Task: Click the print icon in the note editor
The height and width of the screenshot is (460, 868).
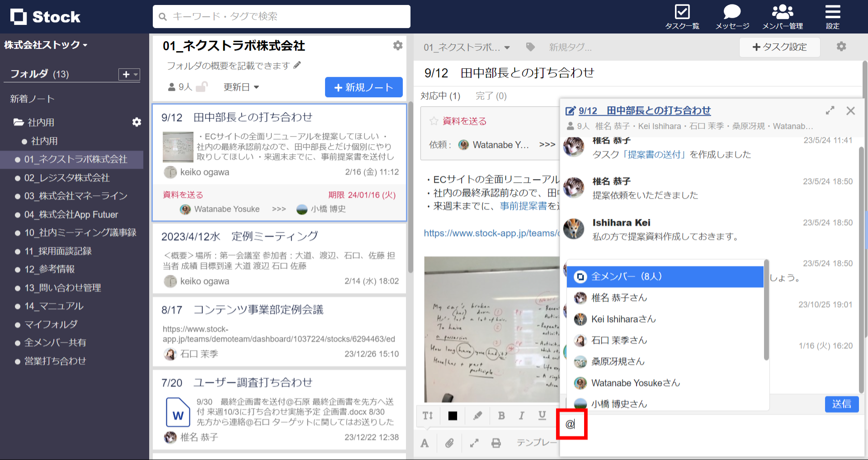Action: click(496, 443)
